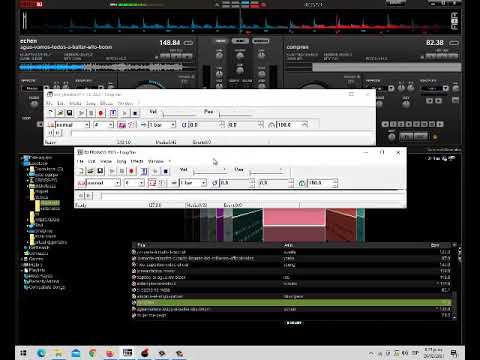
Task: Click the Save disk icon in the foreground window
Action: 100,171
